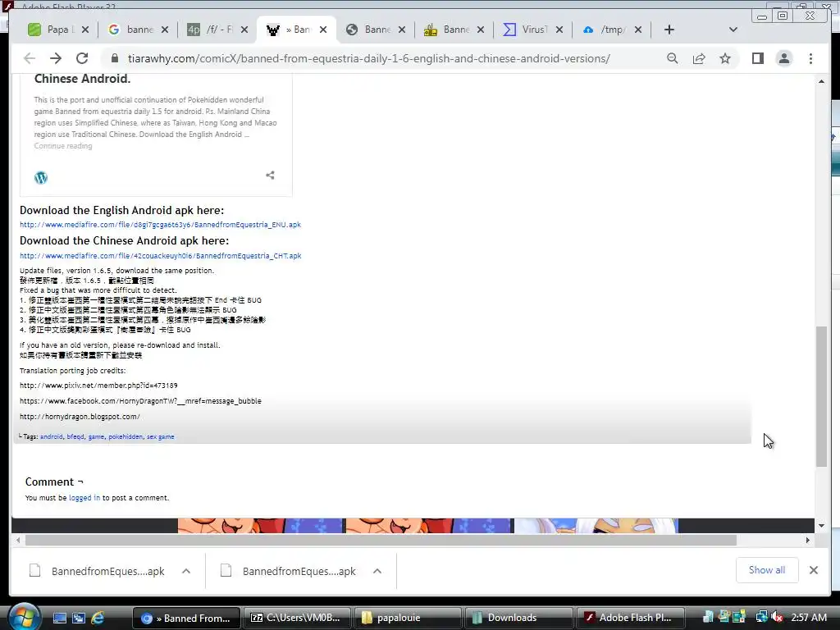Reload the current page
840x630 pixels.
pos(82,58)
